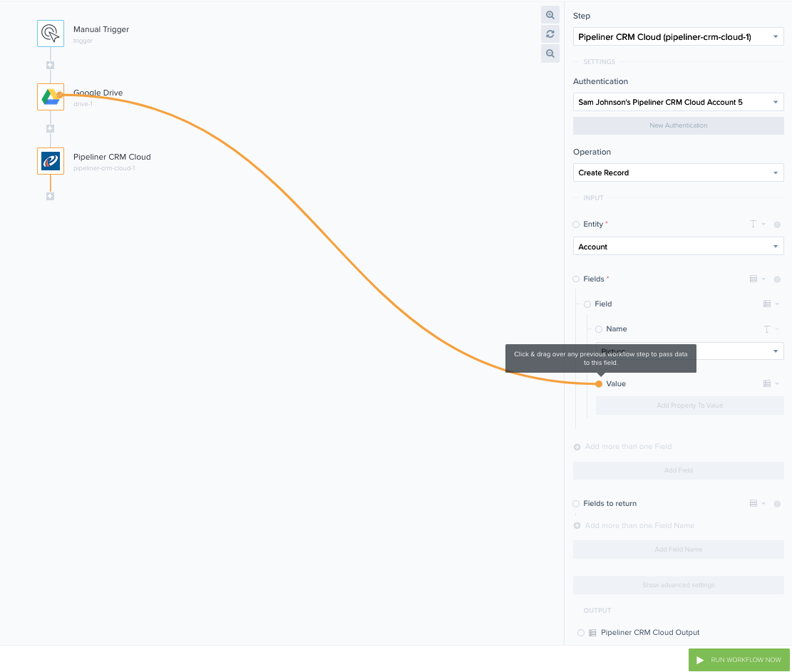This screenshot has width=792, height=672.
Task: Click the plus icon below Manual Trigger
Action: 50,65
